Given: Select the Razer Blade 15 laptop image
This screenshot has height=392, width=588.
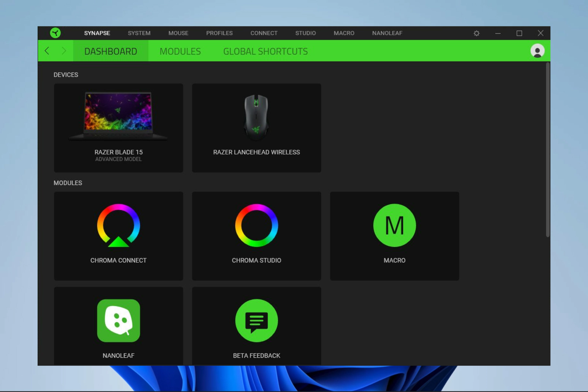Looking at the screenshot, I should pos(119,116).
